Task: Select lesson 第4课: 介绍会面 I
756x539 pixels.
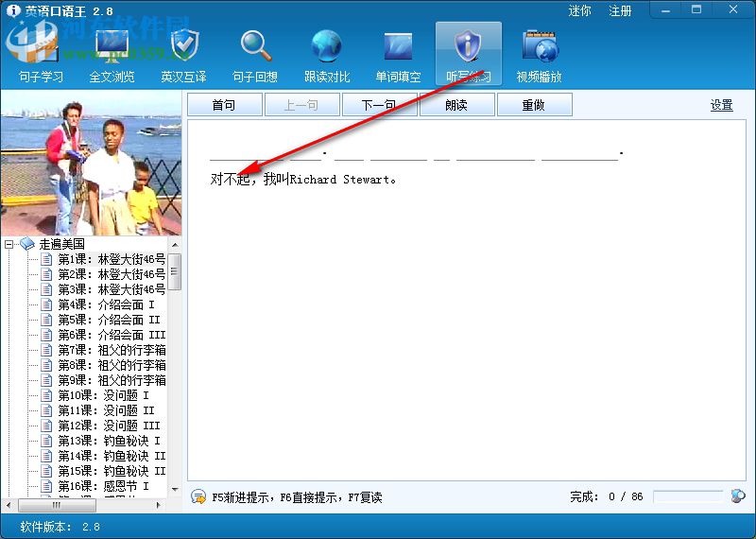Action: pos(107,304)
